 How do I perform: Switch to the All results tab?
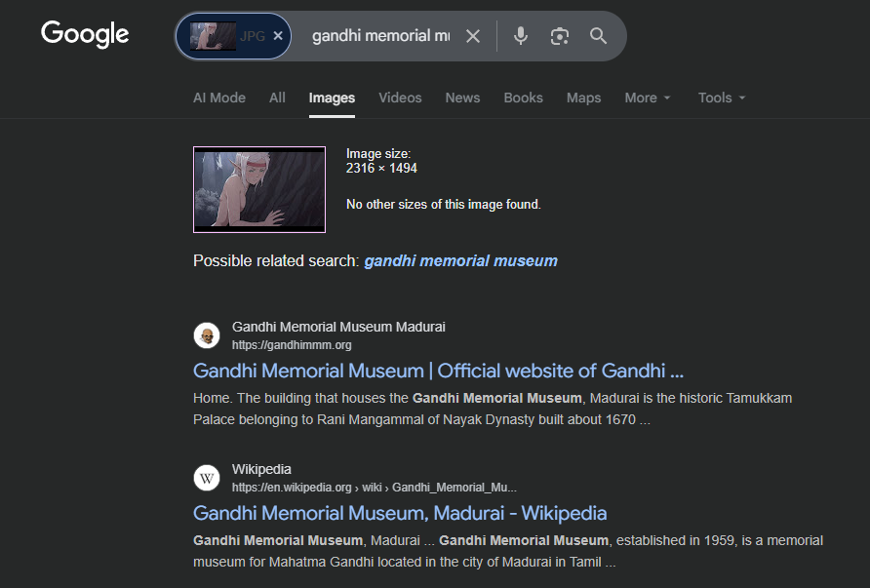[277, 98]
